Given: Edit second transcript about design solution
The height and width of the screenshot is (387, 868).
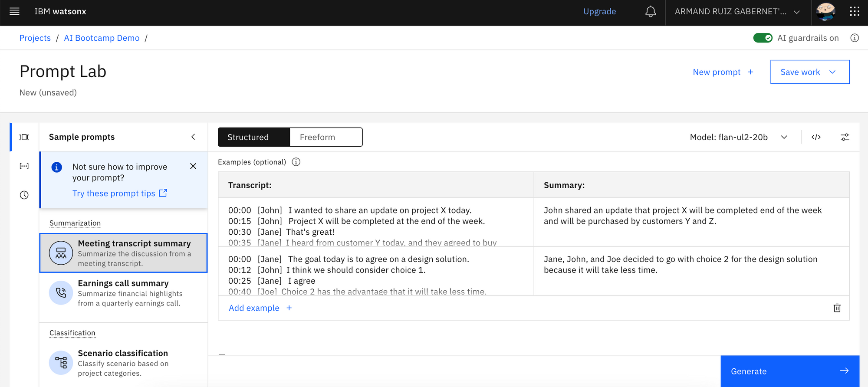Looking at the screenshot, I should click(x=376, y=271).
